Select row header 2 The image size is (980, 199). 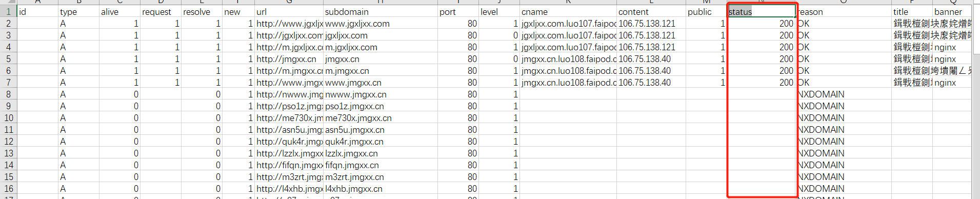(x=8, y=24)
